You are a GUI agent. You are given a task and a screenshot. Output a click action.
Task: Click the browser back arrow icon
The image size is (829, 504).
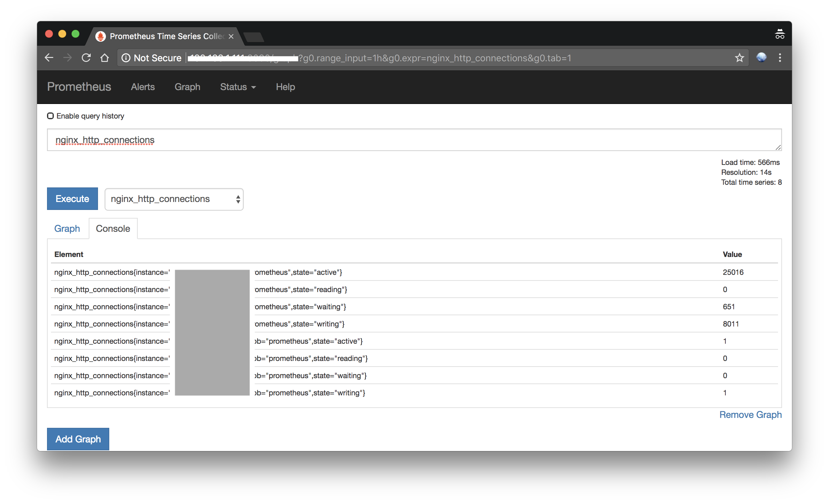49,58
